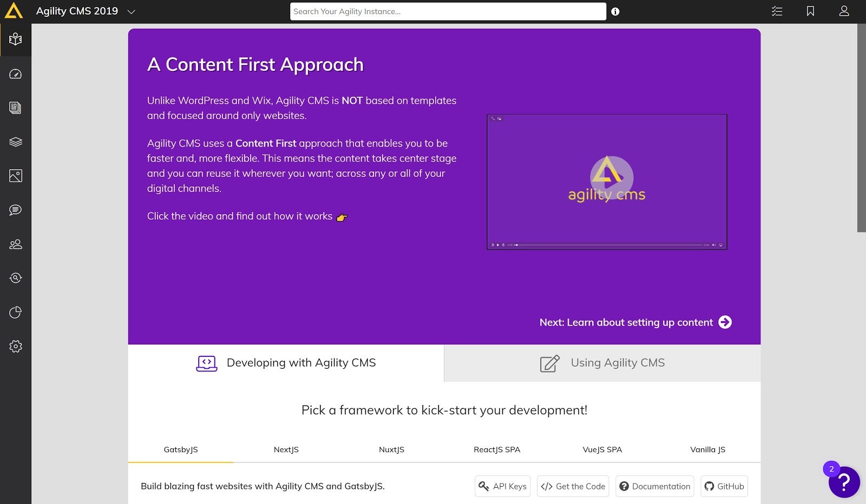Select the Vanilla JS framework tab

coord(708,449)
